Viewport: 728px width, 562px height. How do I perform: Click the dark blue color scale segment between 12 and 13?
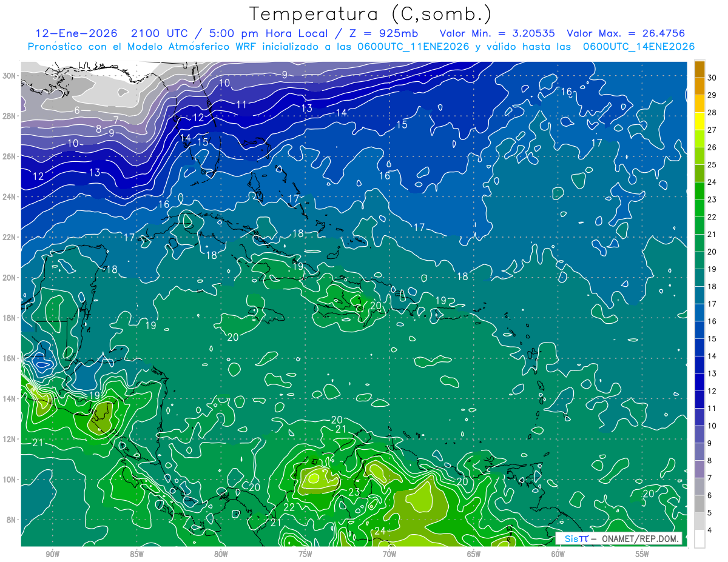click(700, 382)
